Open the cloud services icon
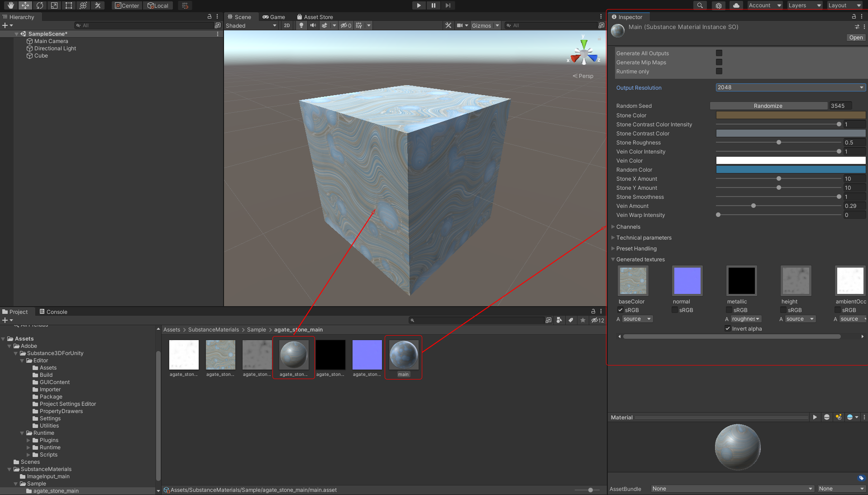The image size is (868, 495). click(736, 5)
